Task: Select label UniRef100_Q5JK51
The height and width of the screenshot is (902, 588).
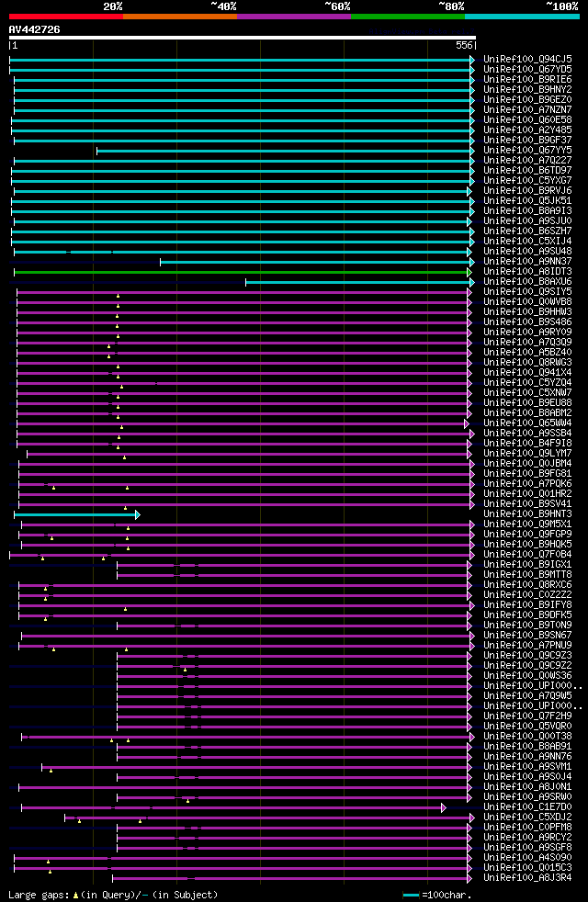Action: [527, 201]
